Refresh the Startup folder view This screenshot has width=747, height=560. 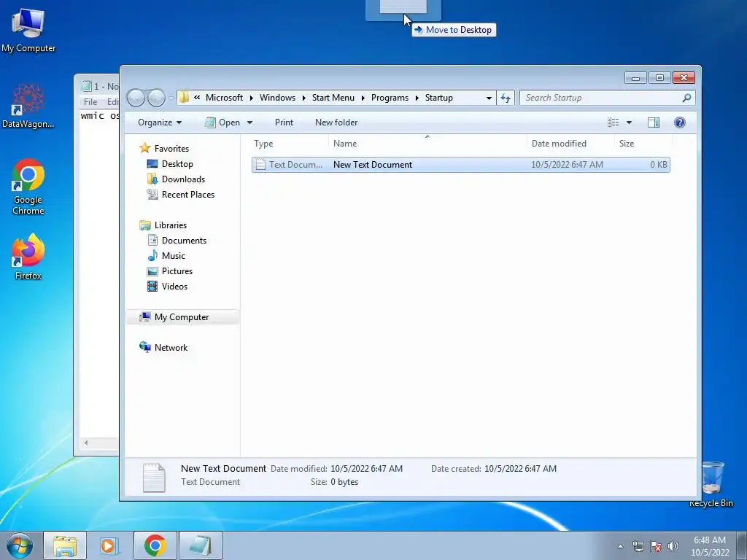coord(506,98)
